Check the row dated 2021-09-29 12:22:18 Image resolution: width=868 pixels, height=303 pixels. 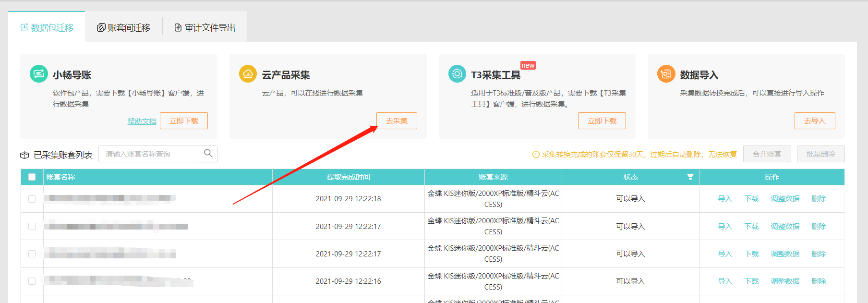click(x=32, y=199)
